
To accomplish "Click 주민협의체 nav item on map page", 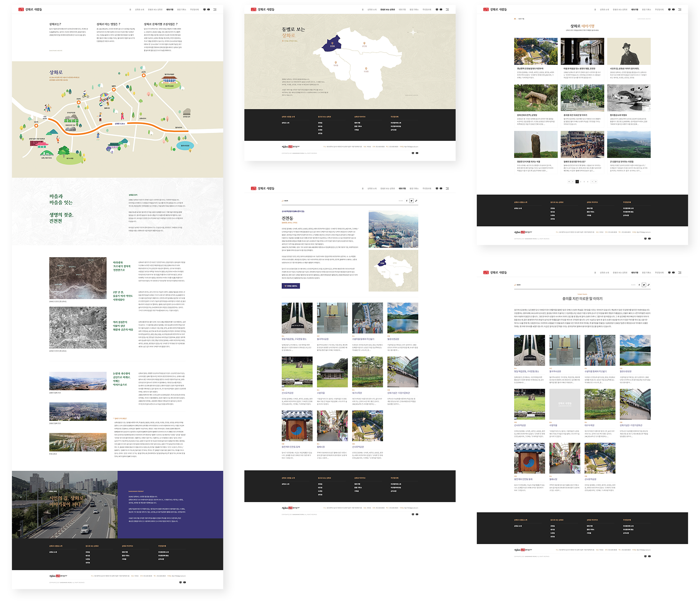I will [427, 10].
